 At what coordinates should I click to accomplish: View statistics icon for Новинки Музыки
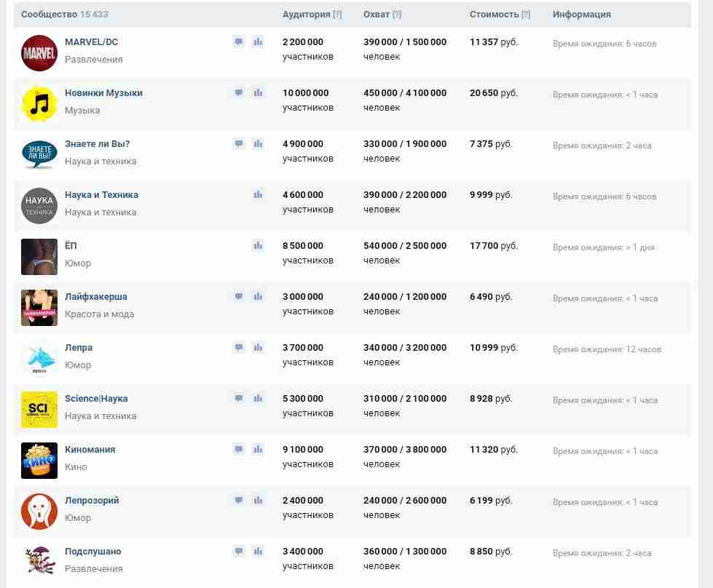pos(258,92)
